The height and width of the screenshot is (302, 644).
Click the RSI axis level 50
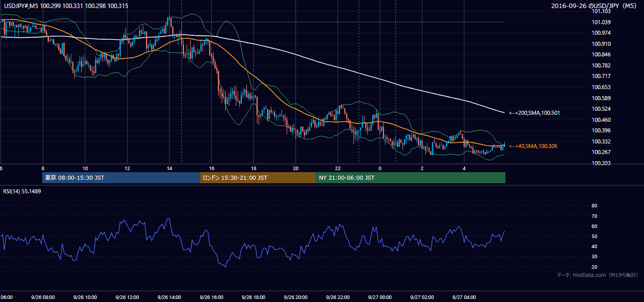(x=594, y=236)
